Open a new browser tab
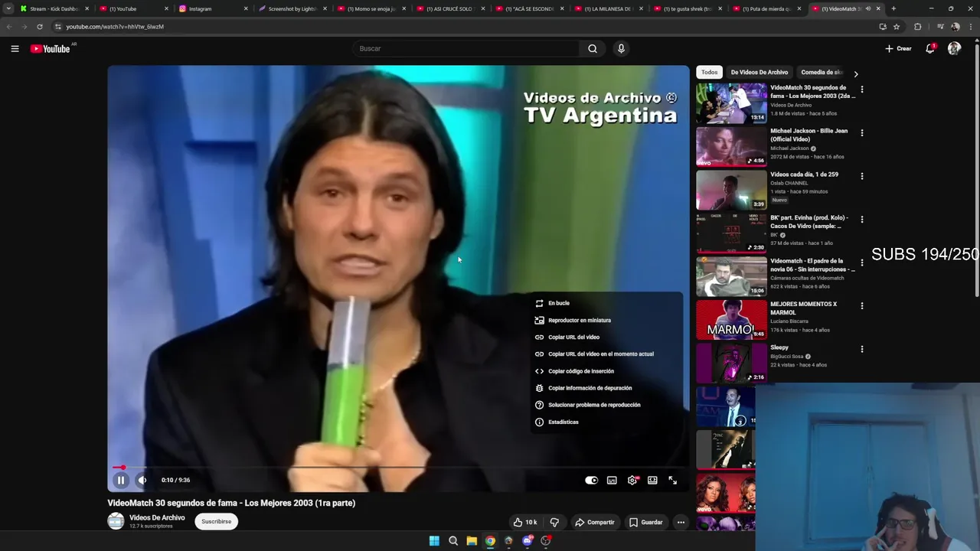The width and height of the screenshot is (980, 551). pos(893,8)
